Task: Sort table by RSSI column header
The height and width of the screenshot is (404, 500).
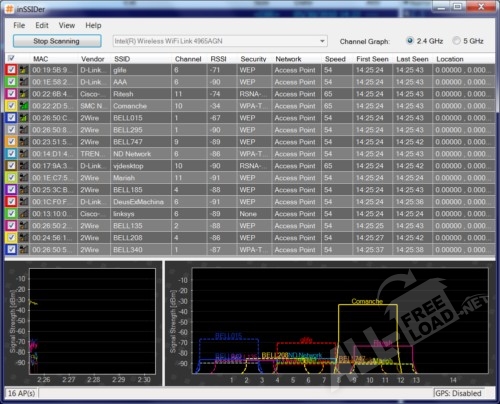Action: (x=218, y=59)
